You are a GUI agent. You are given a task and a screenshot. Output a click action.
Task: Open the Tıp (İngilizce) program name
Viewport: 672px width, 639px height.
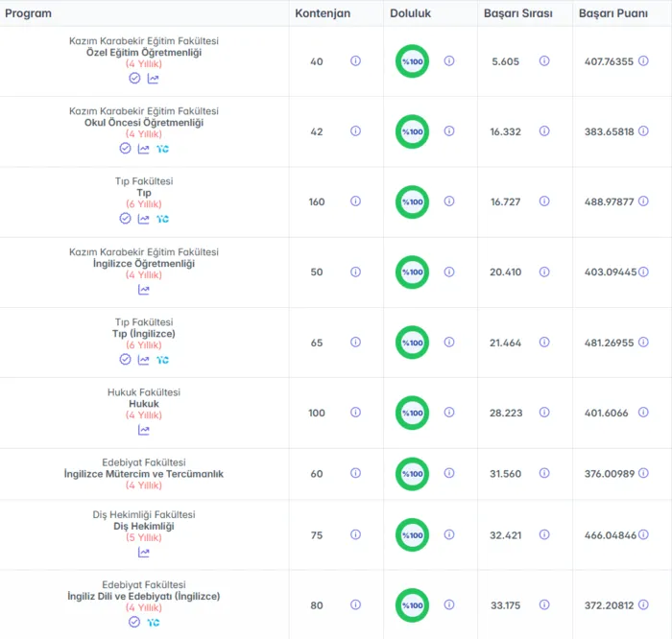click(x=144, y=334)
